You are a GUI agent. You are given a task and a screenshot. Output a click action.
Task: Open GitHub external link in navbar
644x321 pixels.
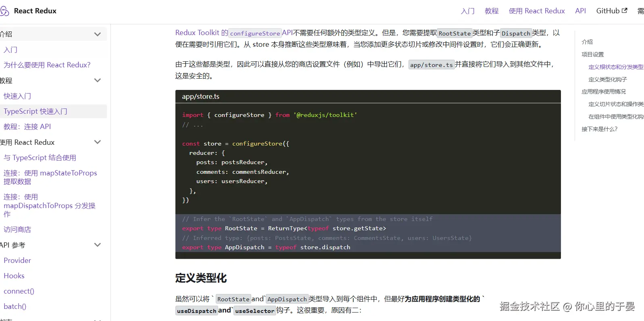click(x=611, y=11)
